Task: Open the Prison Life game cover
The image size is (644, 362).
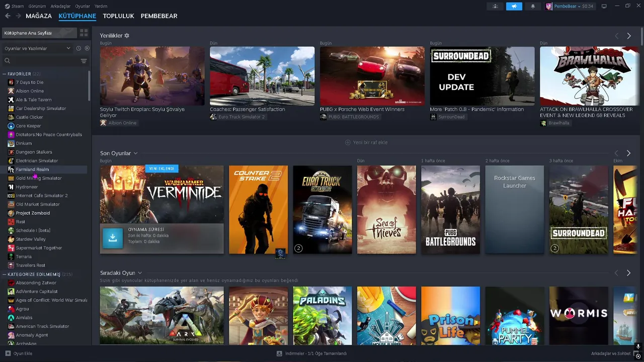Action: [x=451, y=316]
